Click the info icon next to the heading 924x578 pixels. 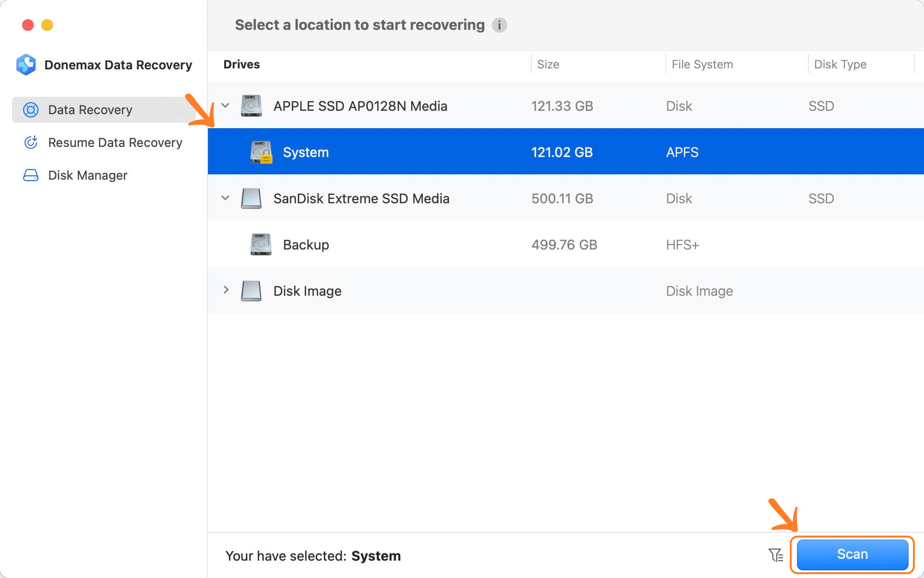[499, 25]
